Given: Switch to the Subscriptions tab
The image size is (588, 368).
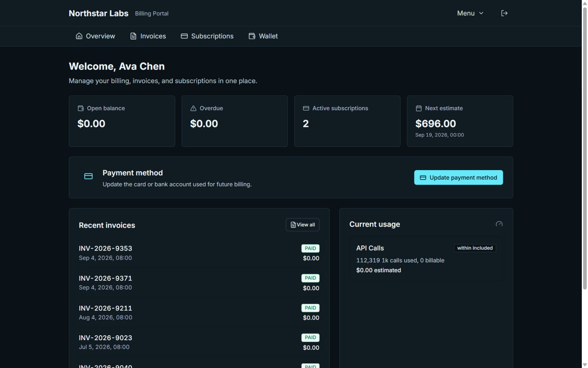Looking at the screenshot, I should [x=207, y=36].
